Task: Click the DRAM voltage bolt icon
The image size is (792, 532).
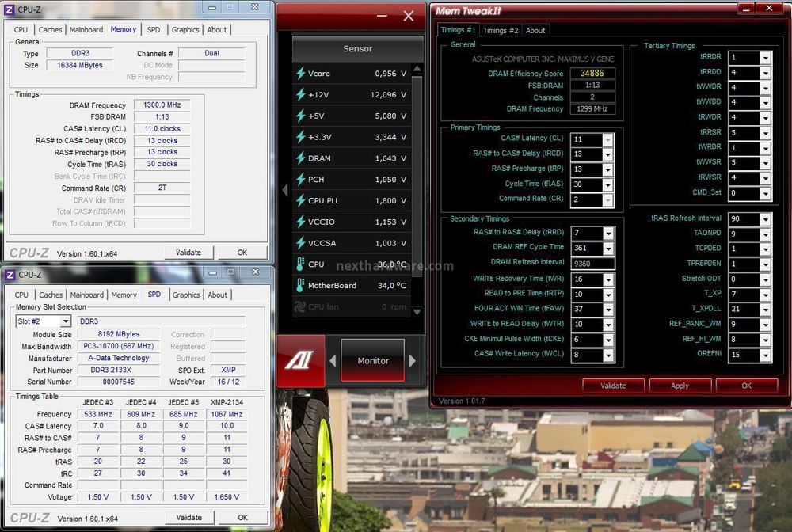Action: pos(300,158)
